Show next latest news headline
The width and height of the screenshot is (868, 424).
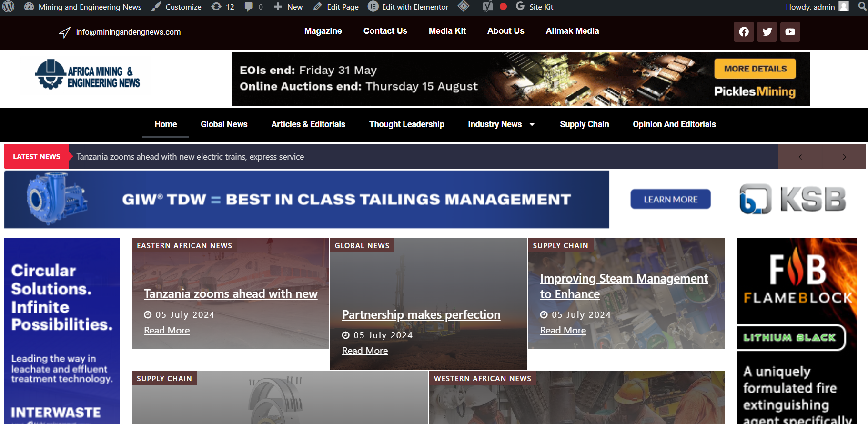point(844,157)
